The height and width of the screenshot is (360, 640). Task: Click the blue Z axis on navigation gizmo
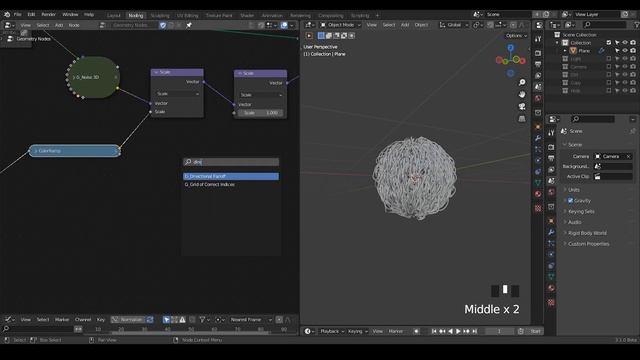[511, 48]
